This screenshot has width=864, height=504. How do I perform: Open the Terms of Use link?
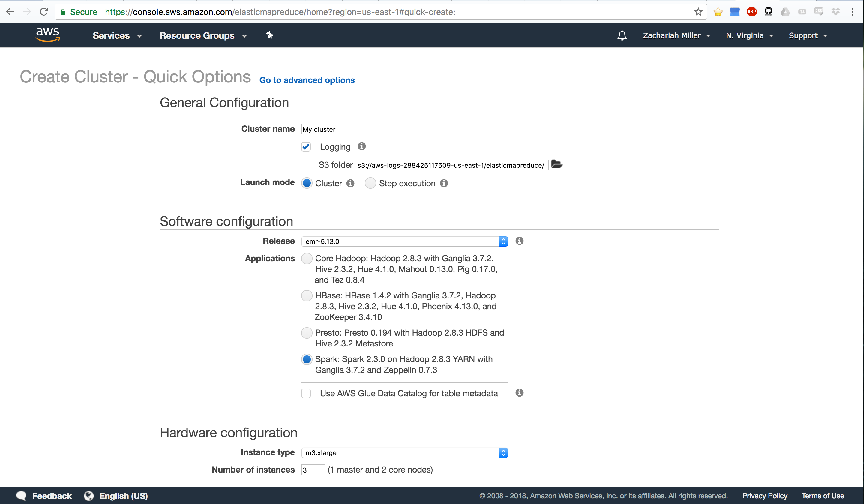(x=823, y=496)
